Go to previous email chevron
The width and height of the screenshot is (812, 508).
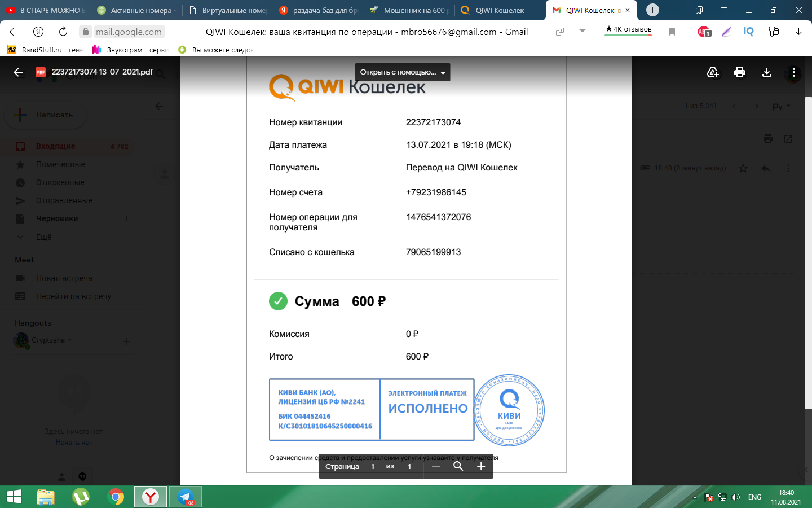coord(734,106)
